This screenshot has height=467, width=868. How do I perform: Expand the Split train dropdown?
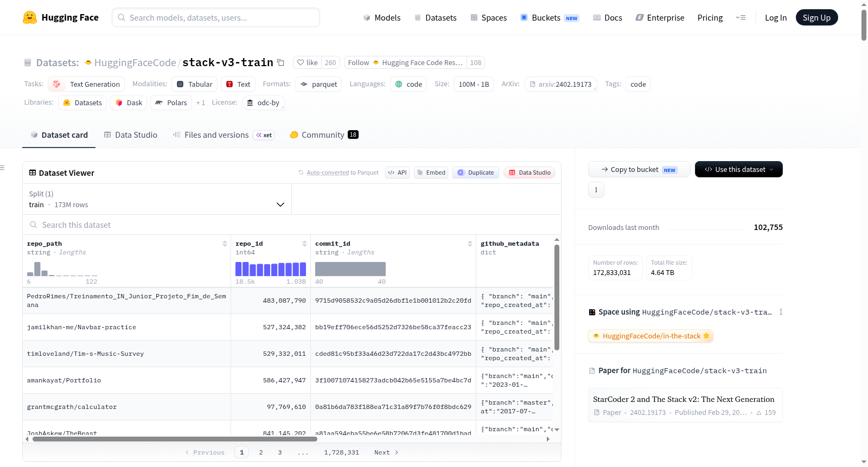[157, 199]
